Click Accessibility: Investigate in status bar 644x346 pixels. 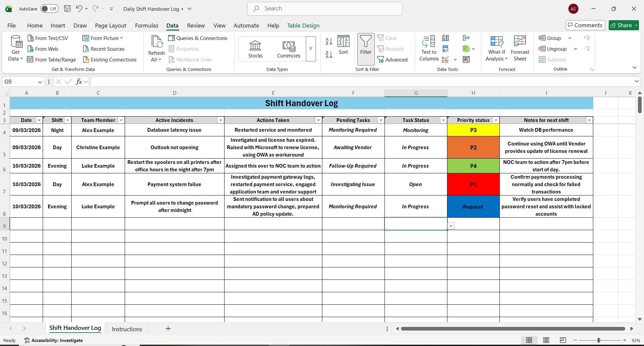pyautogui.click(x=53, y=340)
